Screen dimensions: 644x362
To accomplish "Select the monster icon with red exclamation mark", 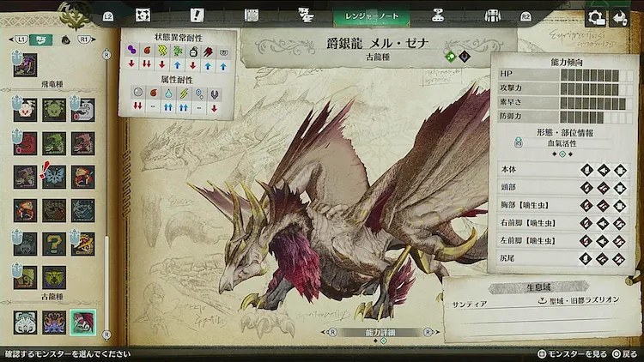I will 54,177.
